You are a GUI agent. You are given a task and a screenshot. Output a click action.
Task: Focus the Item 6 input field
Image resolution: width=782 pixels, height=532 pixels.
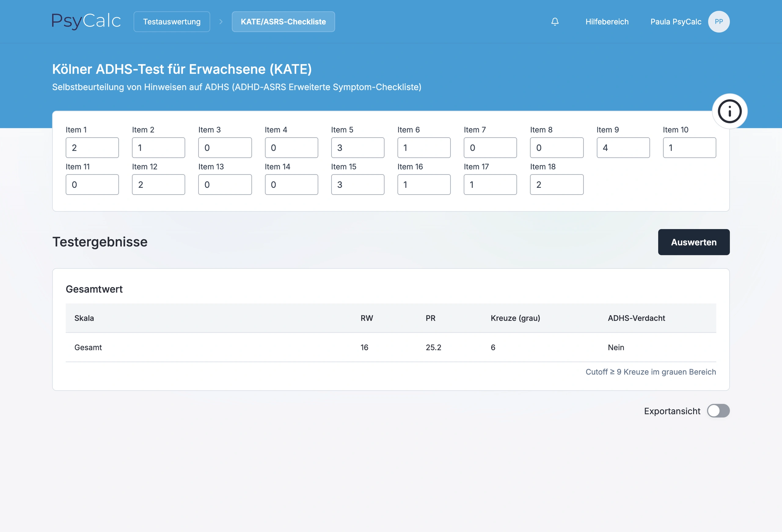[x=424, y=148]
